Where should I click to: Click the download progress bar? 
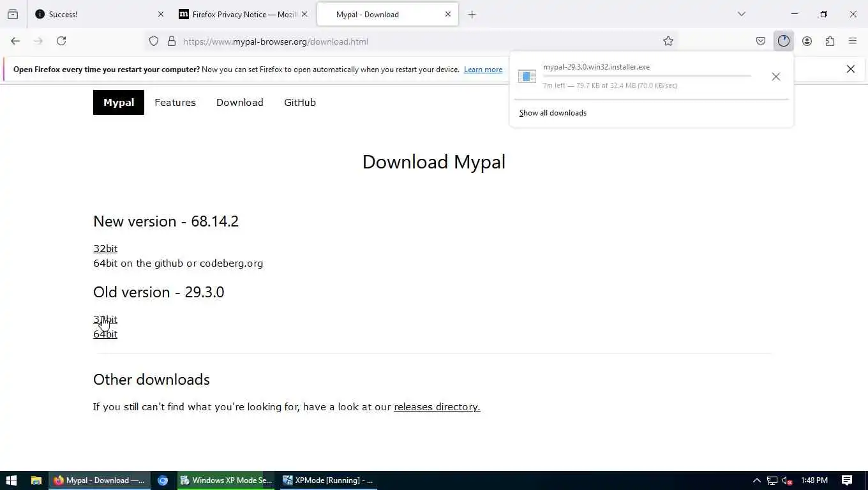(x=647, y=76)
